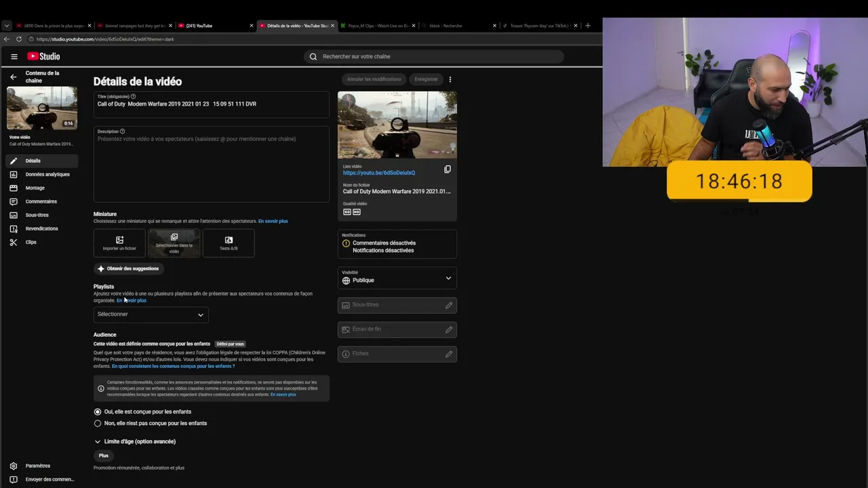Open Montage from the sidebar

coord(42,188)
